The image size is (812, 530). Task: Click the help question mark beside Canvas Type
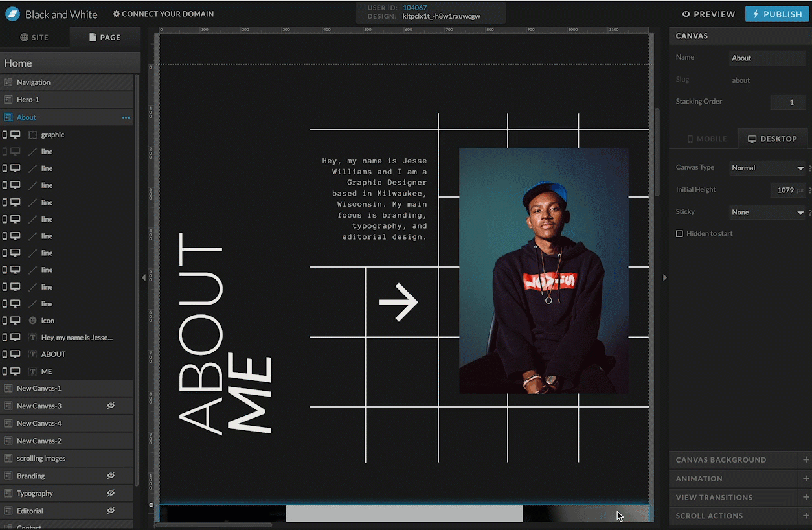pyautogui.click(x=809, y=168)
